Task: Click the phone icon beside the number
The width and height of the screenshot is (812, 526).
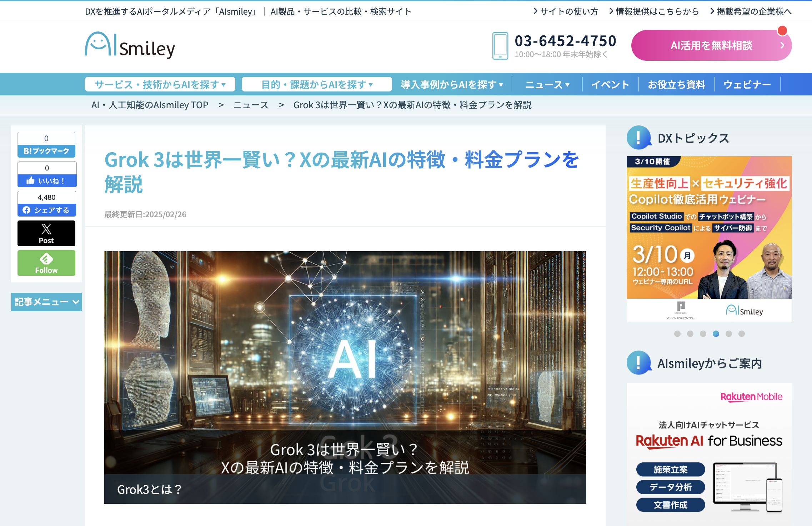Action: coord(500,46)
